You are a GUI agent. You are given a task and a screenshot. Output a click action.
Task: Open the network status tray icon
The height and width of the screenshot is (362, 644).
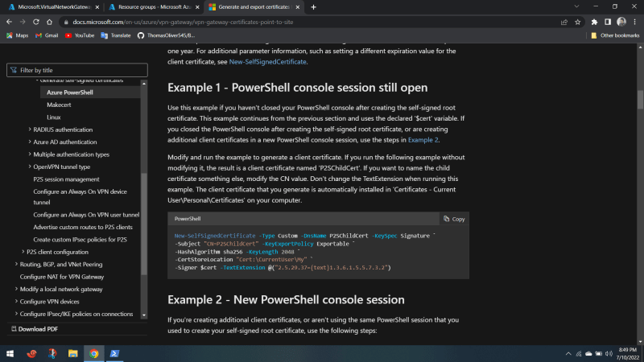coord(578,354)
